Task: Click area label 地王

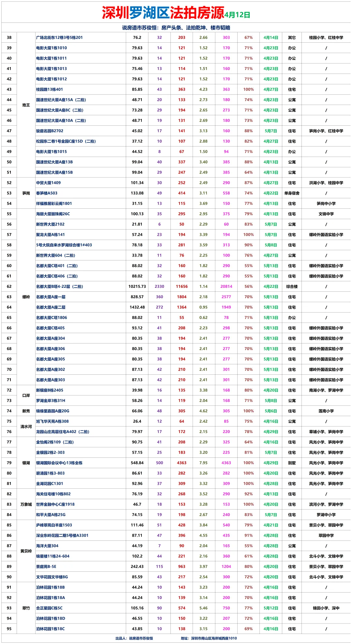Action: tap(26, 105)
